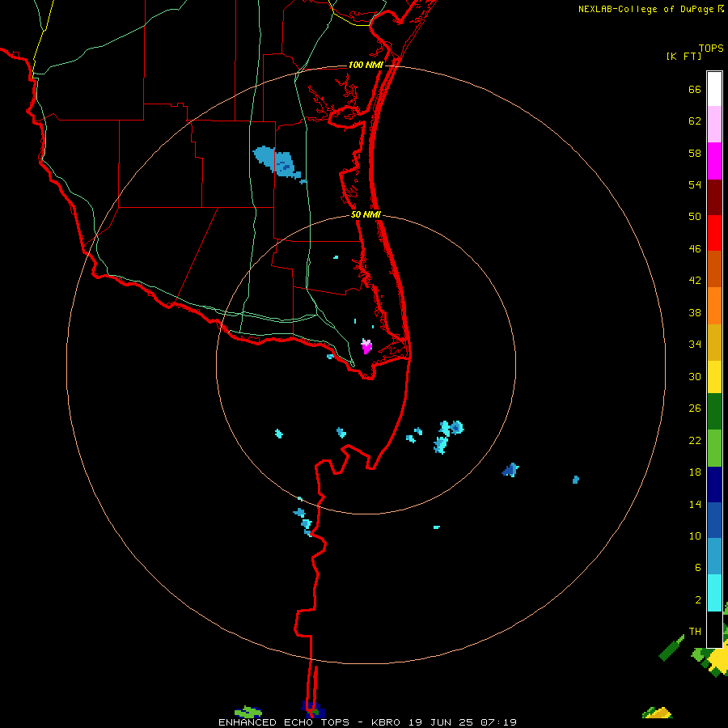The image size is (728, 728).
Task: Click legend value 2
Action: 698,600
